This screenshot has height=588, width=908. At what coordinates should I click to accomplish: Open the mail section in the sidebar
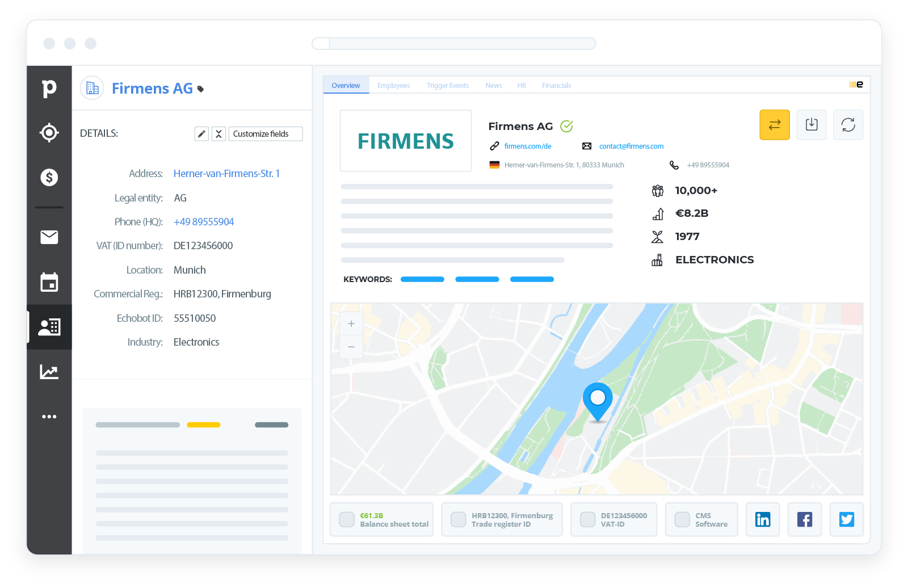(49, 237)
